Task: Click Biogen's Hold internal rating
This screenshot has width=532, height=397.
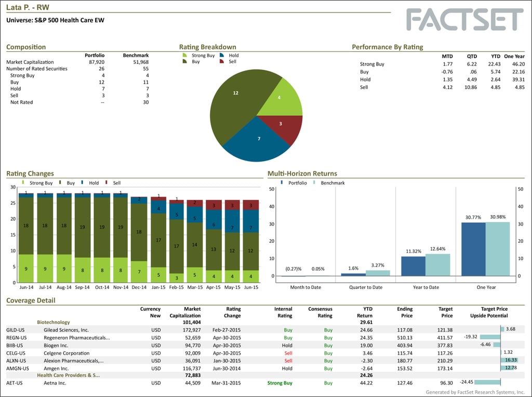Action: click(x=287, y=346)
